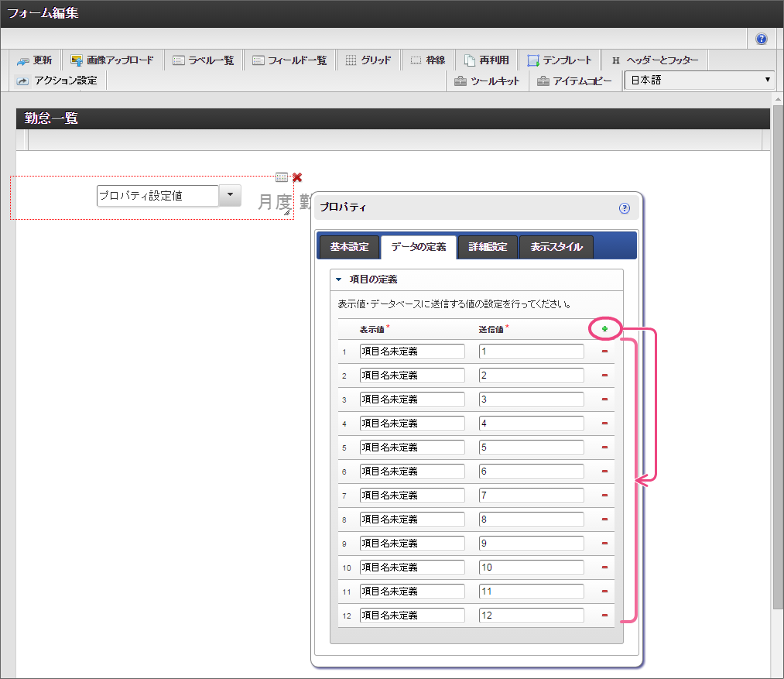Open the 詳細設定 tab
Image resolution: width=784 pixels, height=679 pixels.
488,247
